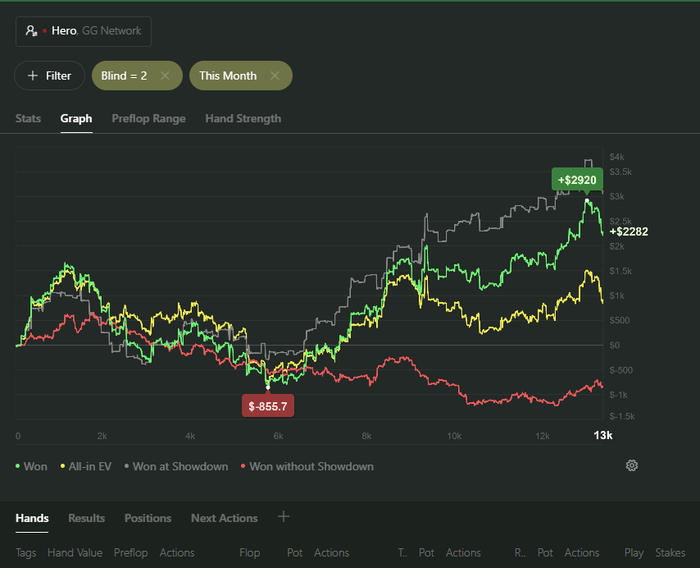Image resolution: width=700 pixels, height=568 pixels.
Task: Sort hands by Stakes column header
Action: point(671,552)
